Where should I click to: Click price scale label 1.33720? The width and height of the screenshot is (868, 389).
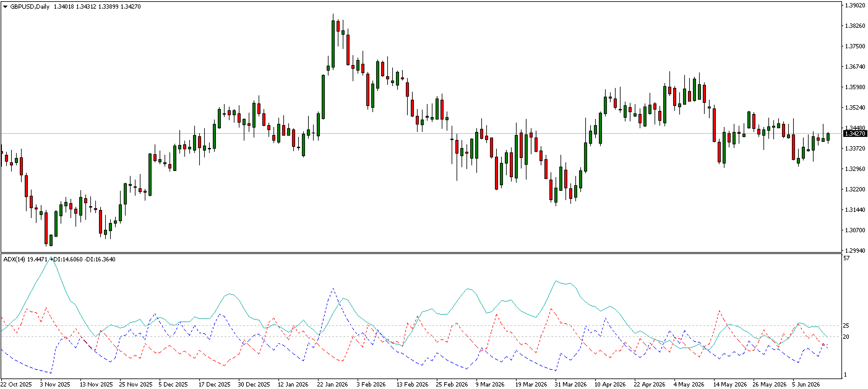(x=855, y=148)
